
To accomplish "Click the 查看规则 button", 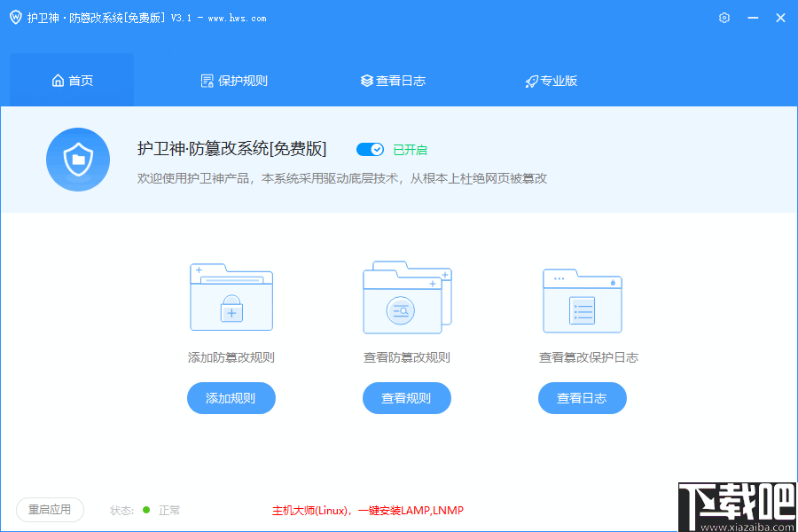I will (406, 398).
